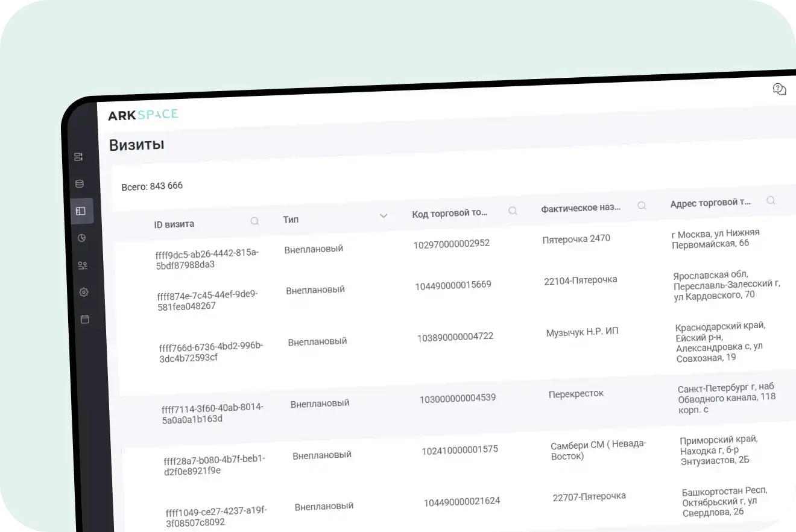Open the settings gear in the sidebar
This screenshot has height=532, width=796.
pos(84,292)
